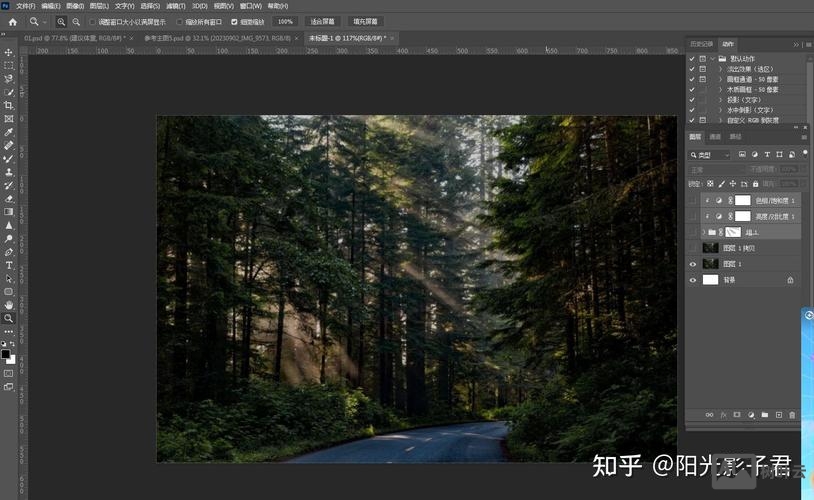Choose the Zoom In magnifier option
This screenshot has width=814, height=500.
tap(61, 22)
